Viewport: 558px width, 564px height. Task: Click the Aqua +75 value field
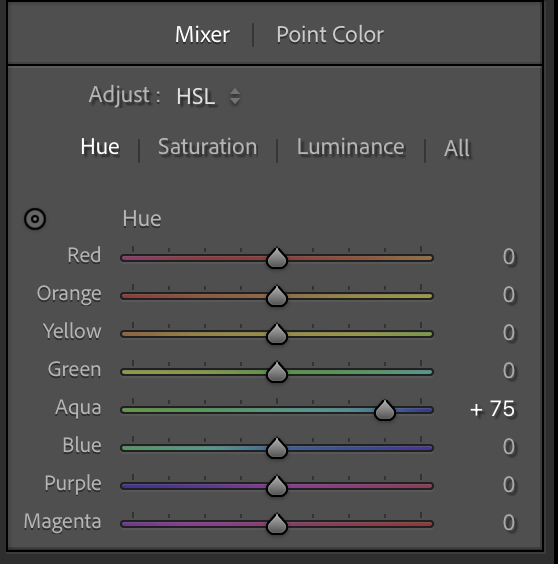point(492,409)
